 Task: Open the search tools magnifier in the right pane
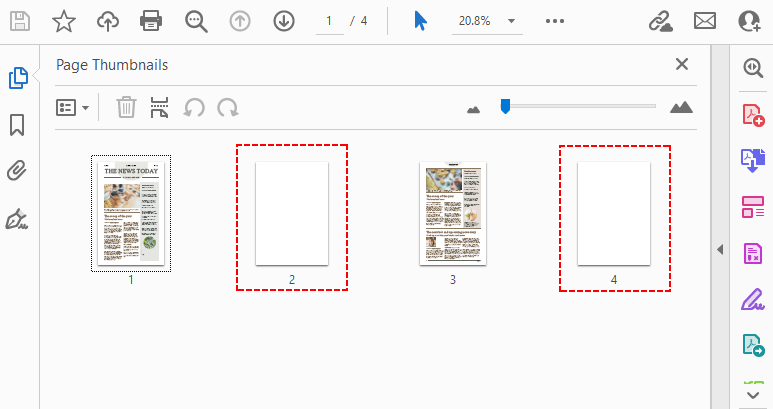753,68
